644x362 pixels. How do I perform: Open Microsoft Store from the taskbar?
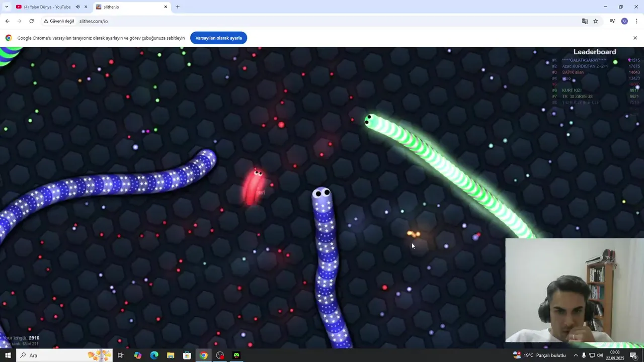click(187, 355)
